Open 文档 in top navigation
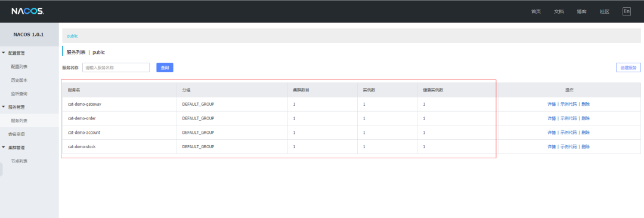This screenshot has width=644, height=218. coord(559,11)
